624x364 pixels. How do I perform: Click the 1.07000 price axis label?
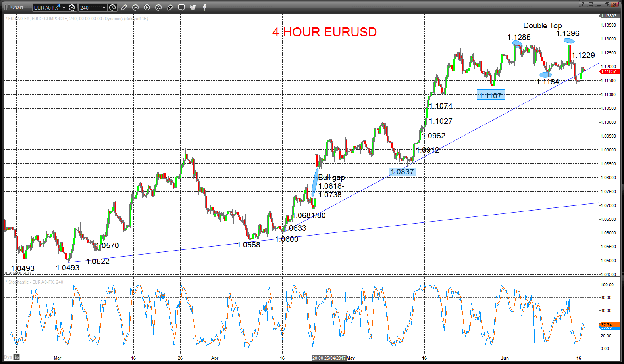608,205
